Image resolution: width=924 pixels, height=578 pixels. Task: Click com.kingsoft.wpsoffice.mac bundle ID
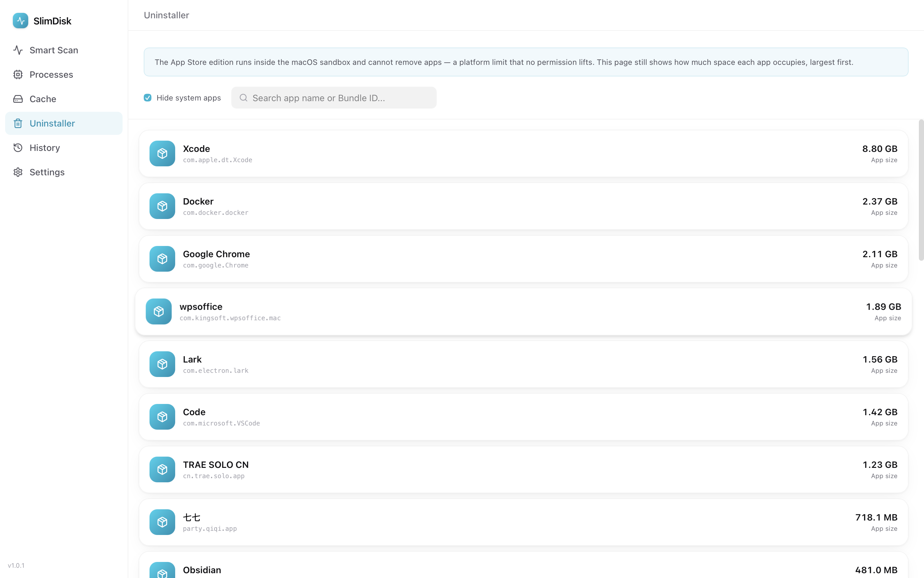[x=230, y=318]
